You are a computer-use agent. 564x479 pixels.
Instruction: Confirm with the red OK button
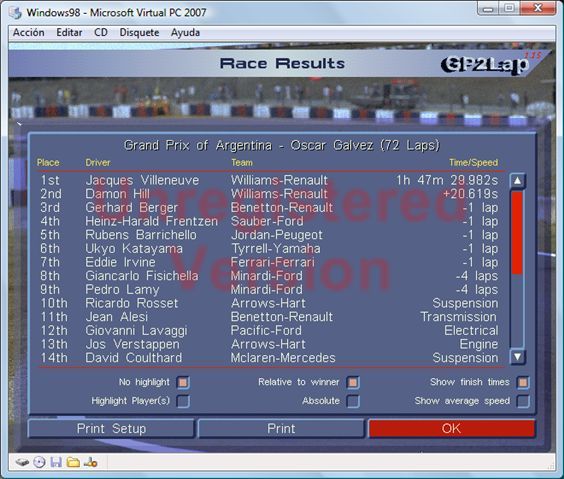tap(451, 429)
